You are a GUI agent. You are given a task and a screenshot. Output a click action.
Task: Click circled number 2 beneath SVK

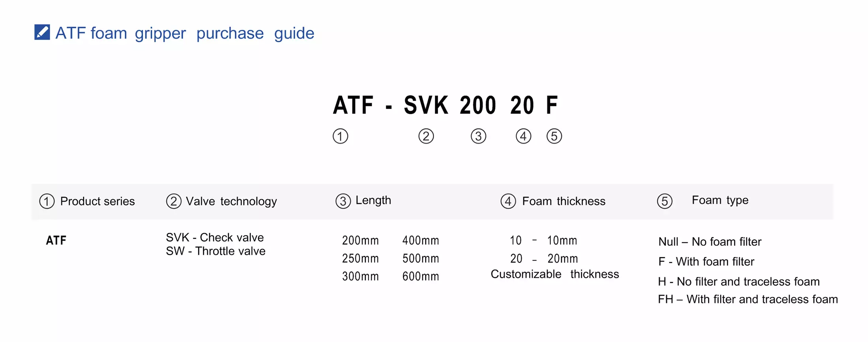pyautogui.click(x=426, y=136)
